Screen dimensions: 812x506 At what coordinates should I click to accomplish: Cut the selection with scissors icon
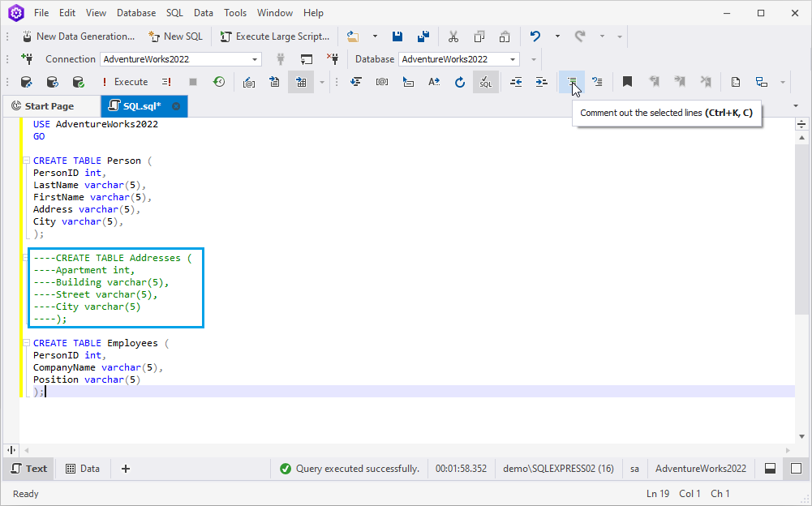coord(453,36)
